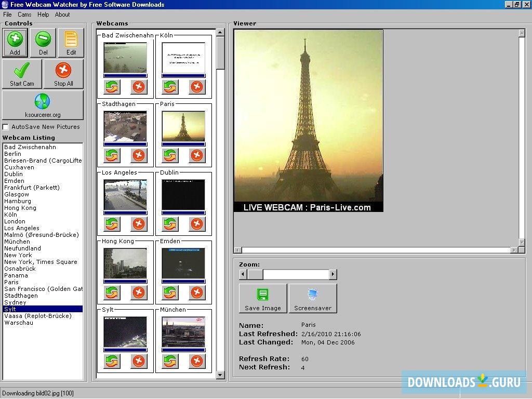Refresh the Hong Kong webcam image
This screenshot has width=532, height=399.
point(112,292)
